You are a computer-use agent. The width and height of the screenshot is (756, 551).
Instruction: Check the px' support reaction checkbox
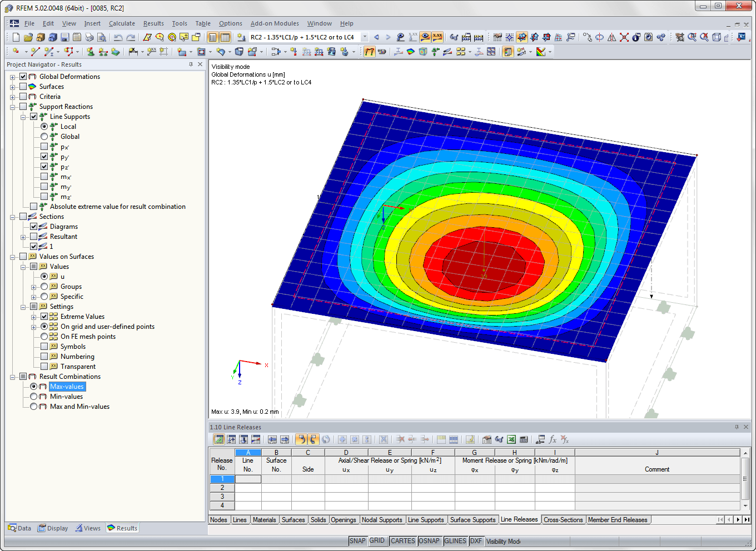tap(44, 147)
